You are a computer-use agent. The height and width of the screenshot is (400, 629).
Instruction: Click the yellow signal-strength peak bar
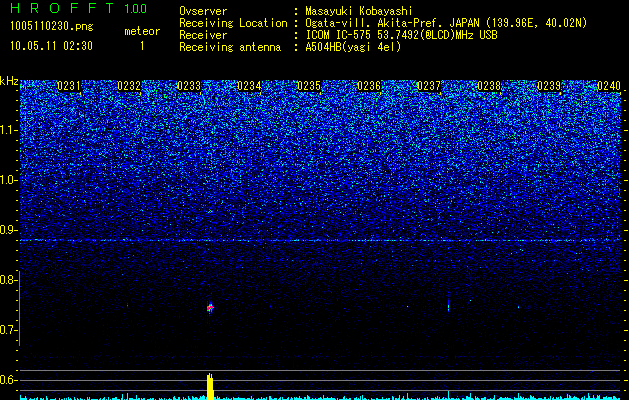click(210, 386)
